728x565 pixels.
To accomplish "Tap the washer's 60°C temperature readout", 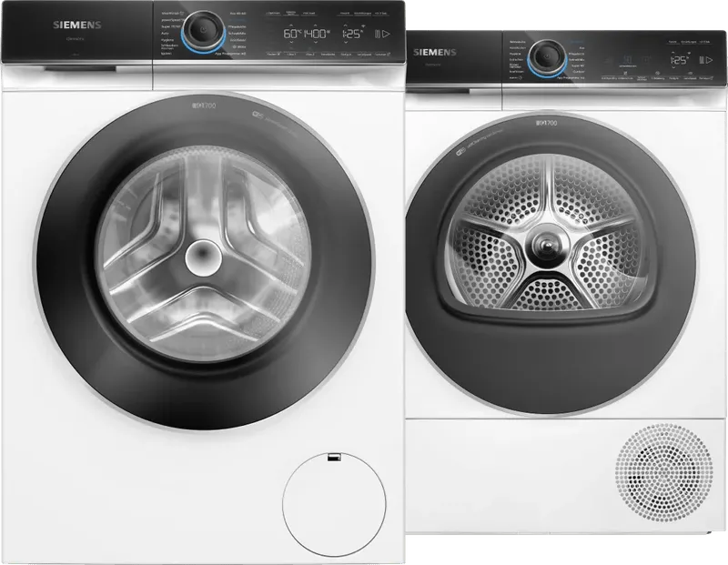I will 292,34.
